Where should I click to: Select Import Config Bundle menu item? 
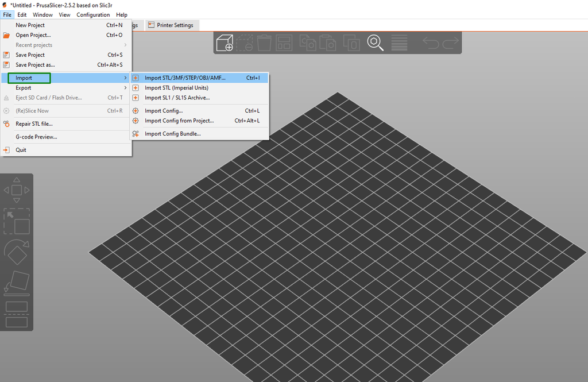point(172,134)
